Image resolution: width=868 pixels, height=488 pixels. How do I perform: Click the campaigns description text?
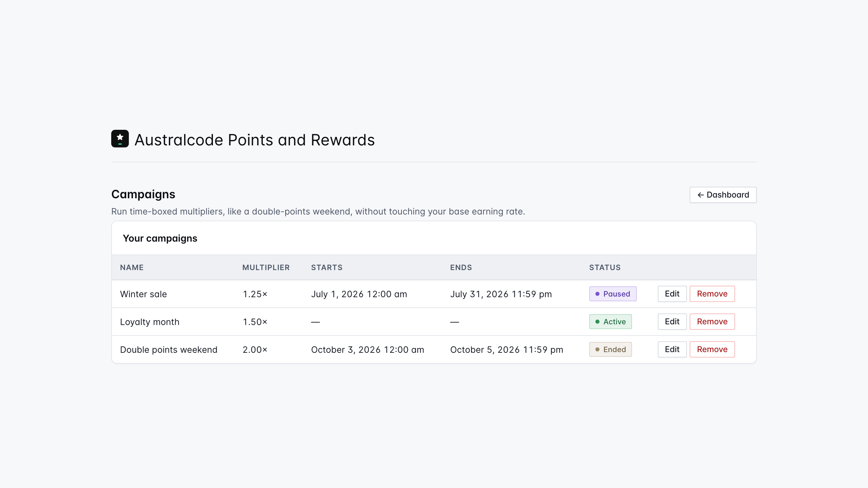pyautogui.click(x=318, y=211)
